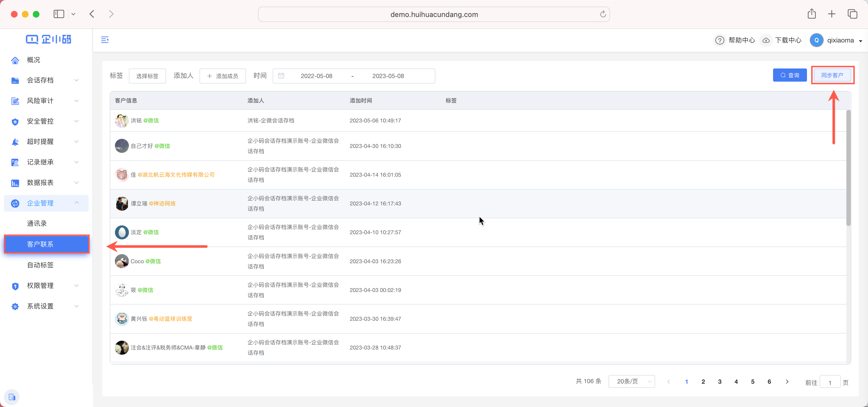Screen dimensions: 868x407
Task: Click the help question-mark icon
Action: (x=719, y=40)
